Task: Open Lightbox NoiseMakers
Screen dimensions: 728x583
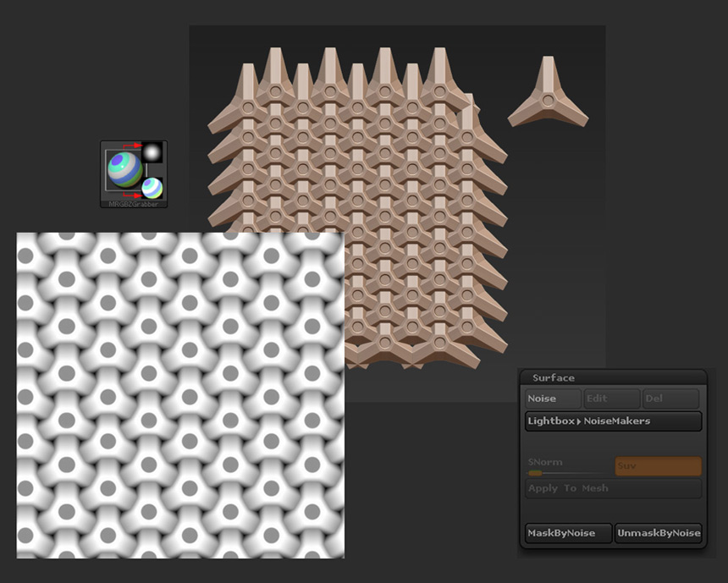Action: 614,421
